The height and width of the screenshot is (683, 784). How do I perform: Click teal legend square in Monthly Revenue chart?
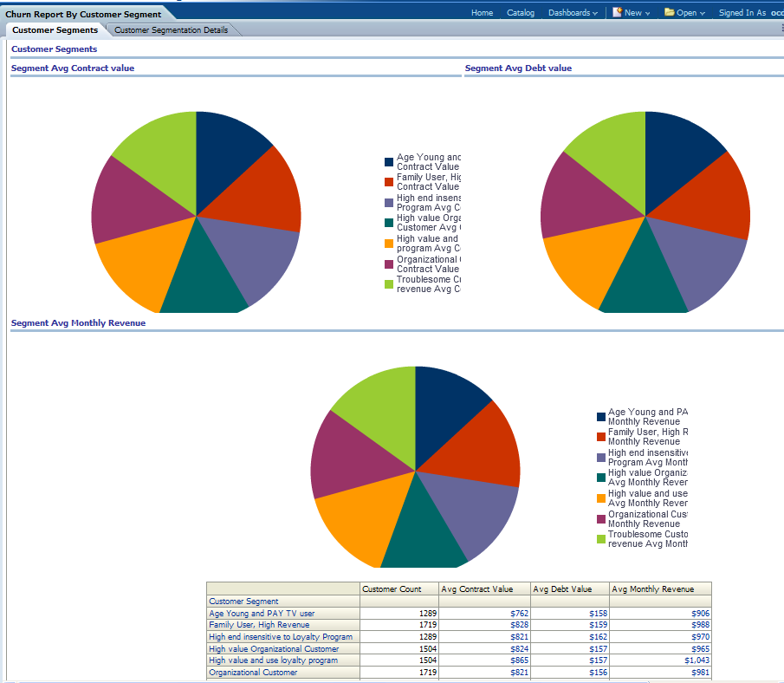click(x=601, y=478)
